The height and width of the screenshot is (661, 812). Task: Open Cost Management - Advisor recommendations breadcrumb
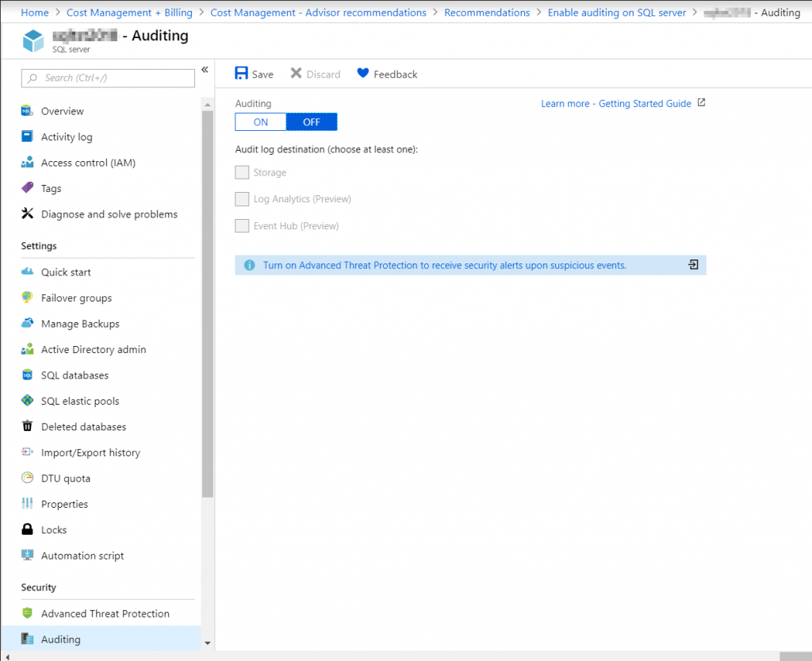(x=318, y=13)
